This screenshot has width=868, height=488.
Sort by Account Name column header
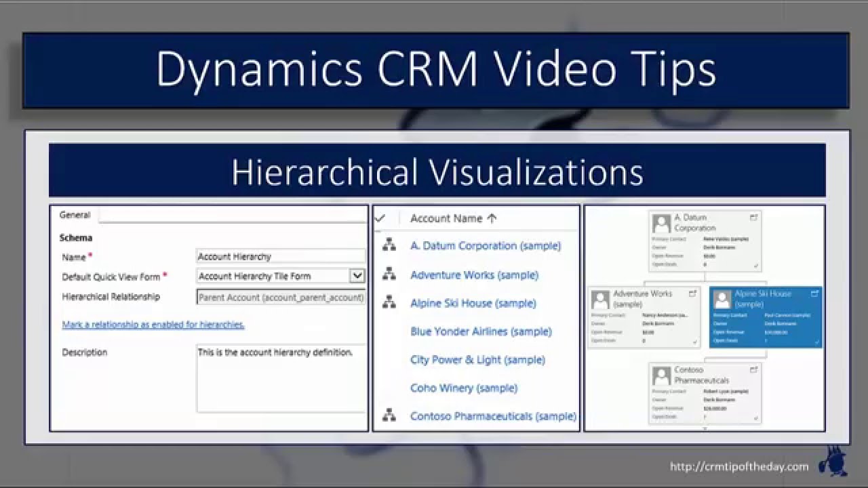click(x=446, y=218)
